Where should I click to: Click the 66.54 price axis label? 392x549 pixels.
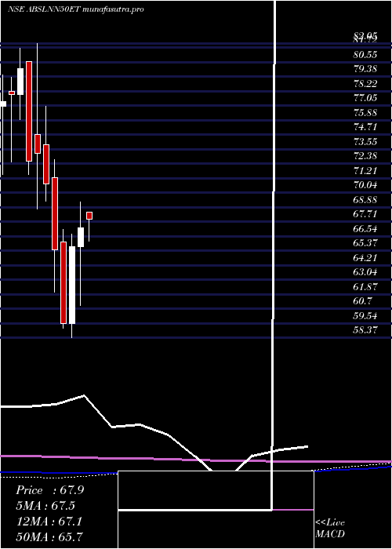tap(365, 229)
